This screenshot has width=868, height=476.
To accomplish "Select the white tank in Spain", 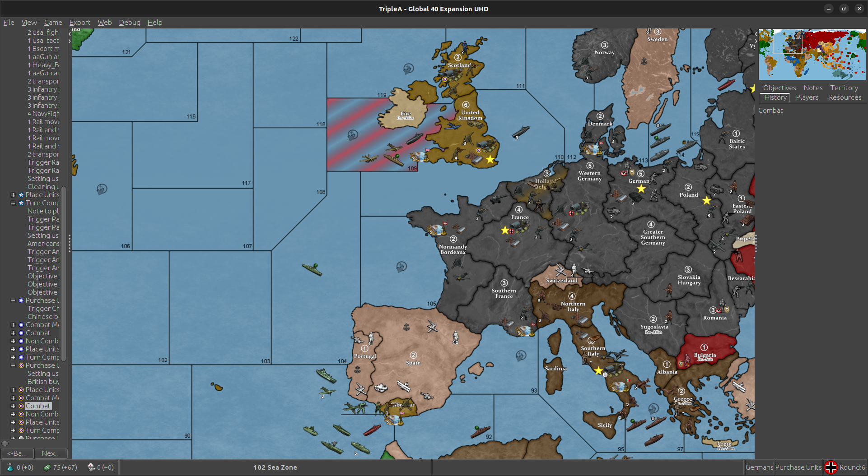I will [381, 387].
